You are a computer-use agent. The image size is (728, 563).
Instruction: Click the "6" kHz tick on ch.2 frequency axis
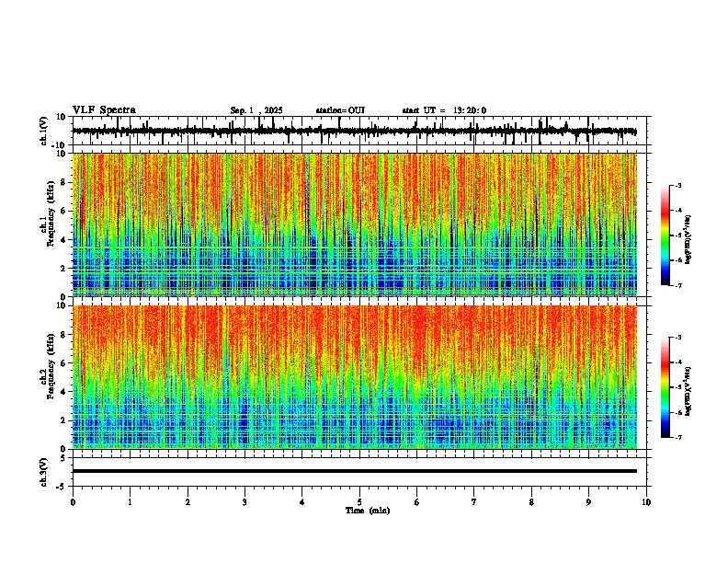(64, 363)
